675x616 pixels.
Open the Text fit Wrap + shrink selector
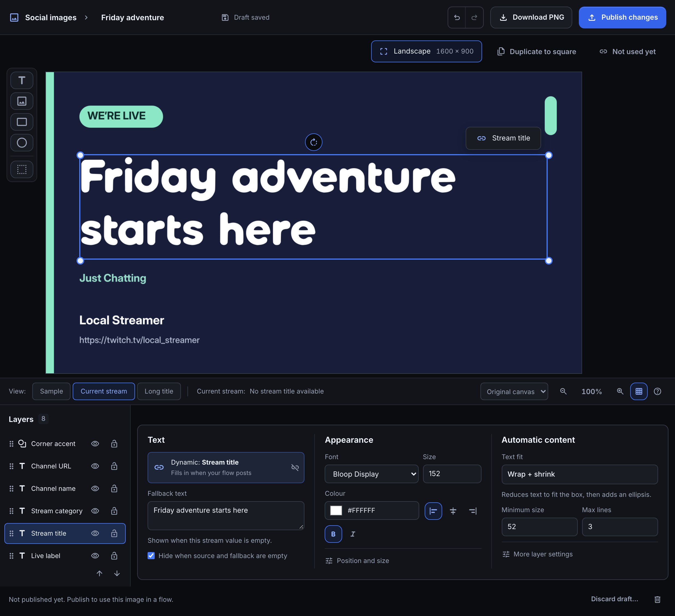pos(579,474)
